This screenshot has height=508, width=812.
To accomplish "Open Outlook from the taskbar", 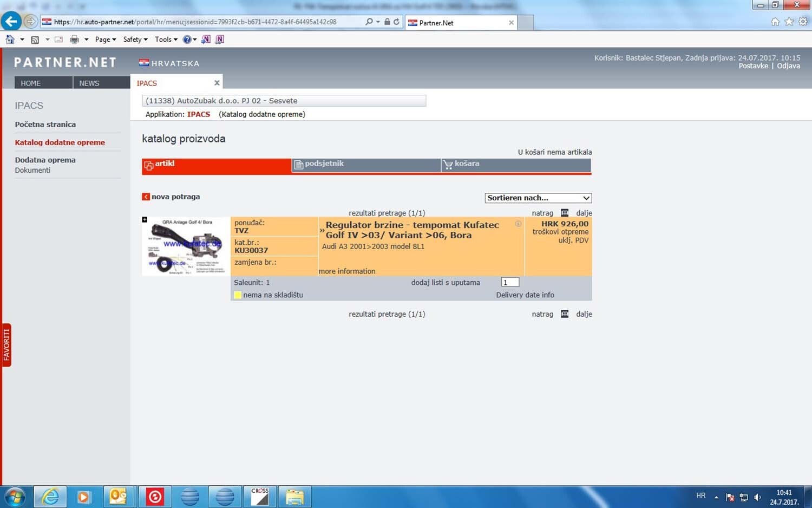I will 118,497.
